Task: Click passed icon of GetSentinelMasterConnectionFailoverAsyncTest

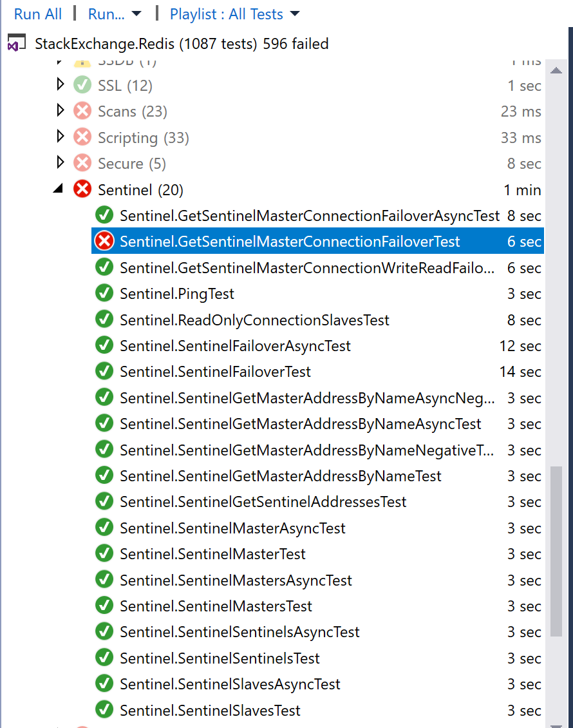Action: (104, 215)
